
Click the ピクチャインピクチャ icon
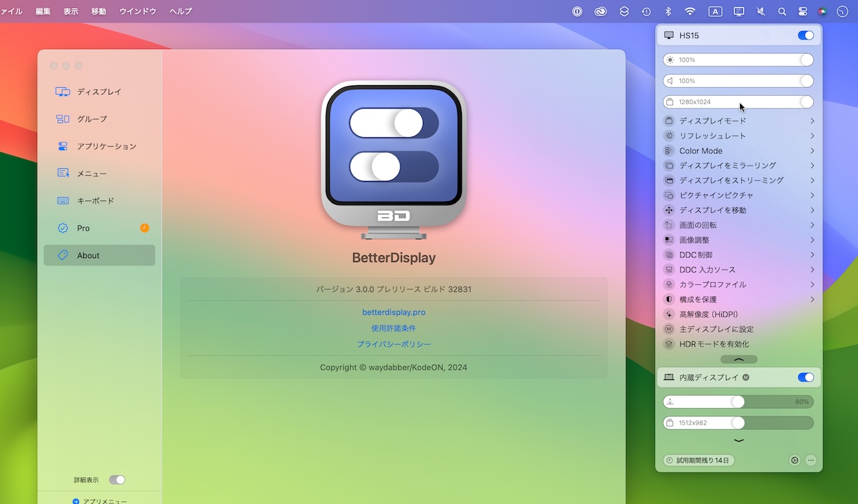pos(668,196)
